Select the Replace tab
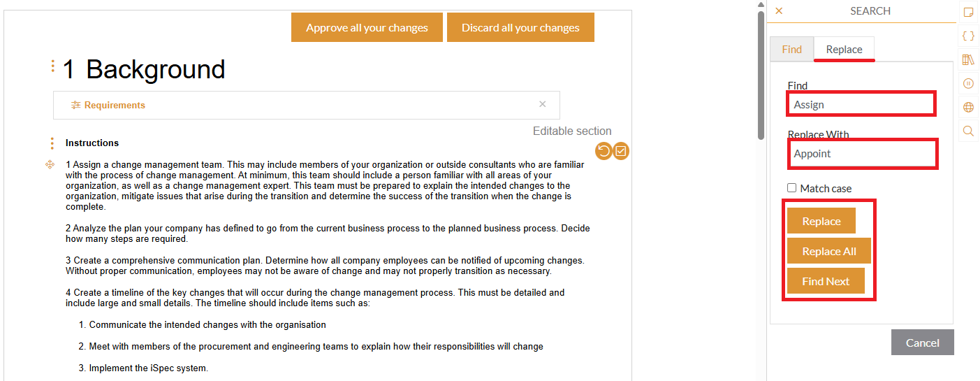The width and height of the screenshot is (980, 381). 844,49
